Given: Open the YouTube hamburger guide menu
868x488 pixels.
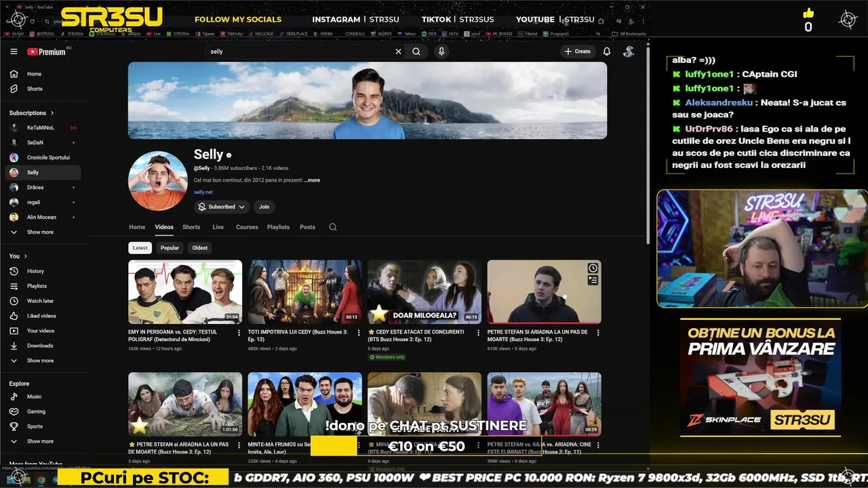Looking at the screenshot, I should click(x=14, y=52).
